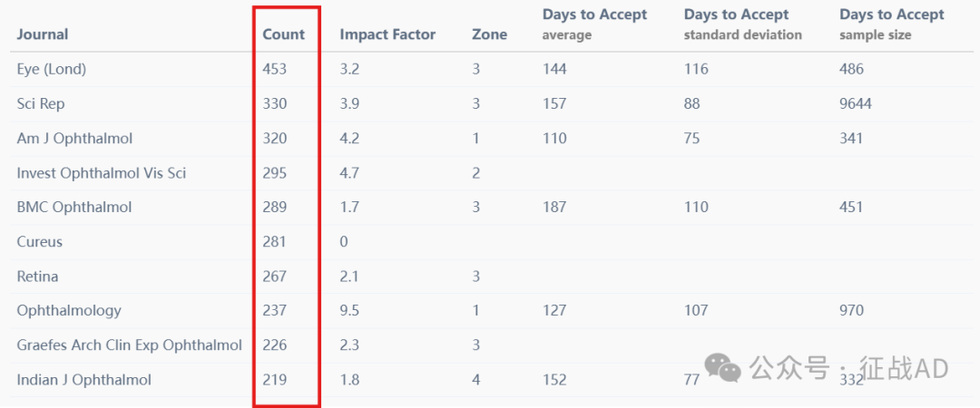Select the BMC Ophthalmol journal name
This screenshot has height=408, width=980.
pyautogui.click(x=74, y=207)
